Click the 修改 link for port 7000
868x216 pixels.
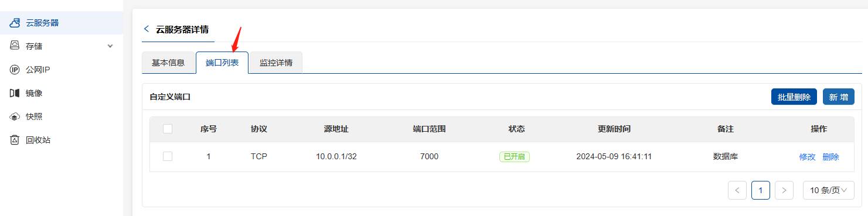click(807, 157)
